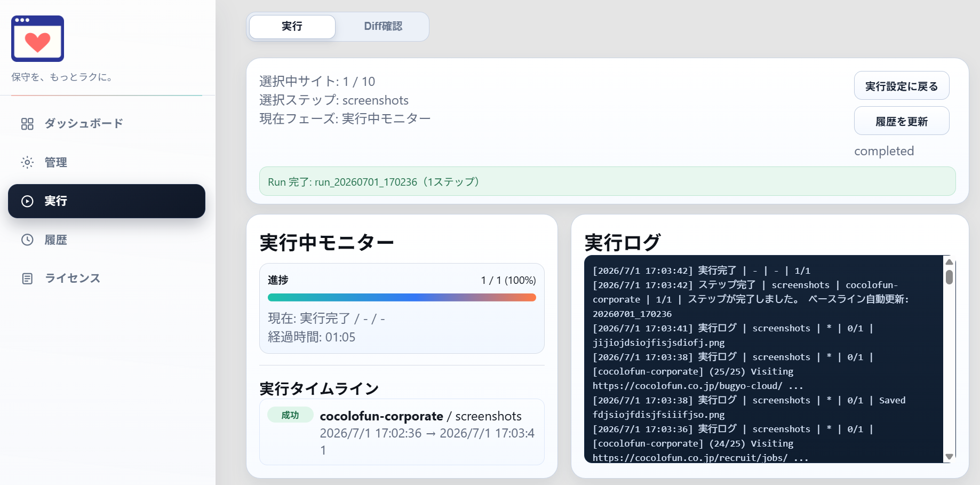Click the bugyo-cloud URL in the log
Viewport: 980px width, 485px height.
pos(688,386)
